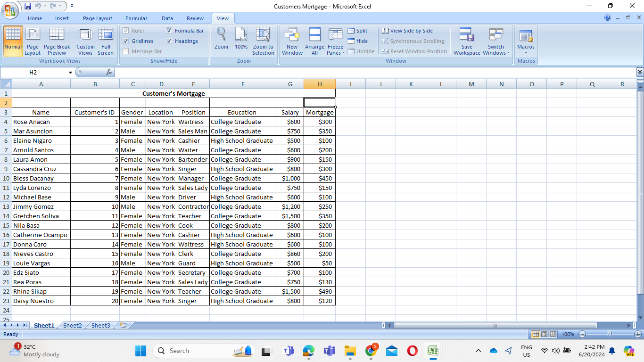Click Zoom to Selection
This screenshot has height=362, width=644.
click(x=263, y=41)
